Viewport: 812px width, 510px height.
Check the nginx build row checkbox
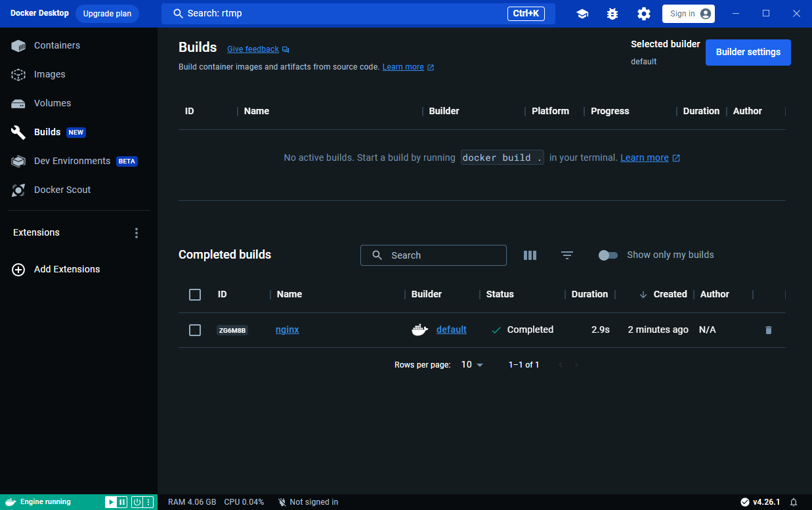[x=195, y=330]
